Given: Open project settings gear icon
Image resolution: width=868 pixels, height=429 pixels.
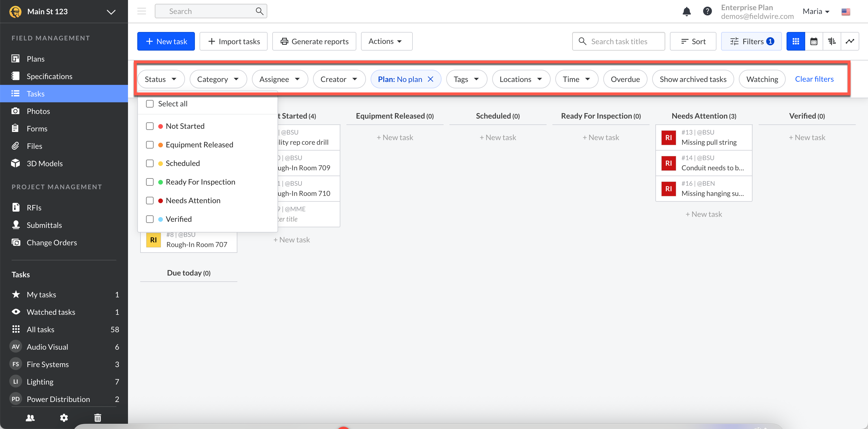Looking at the screenshot, I should [64, 418].
